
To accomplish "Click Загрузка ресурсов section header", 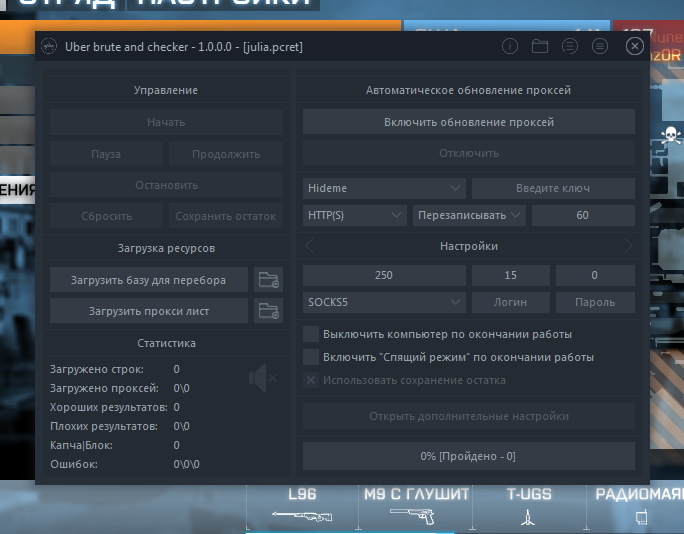I will pyautogui.click(x=166, y=248).
